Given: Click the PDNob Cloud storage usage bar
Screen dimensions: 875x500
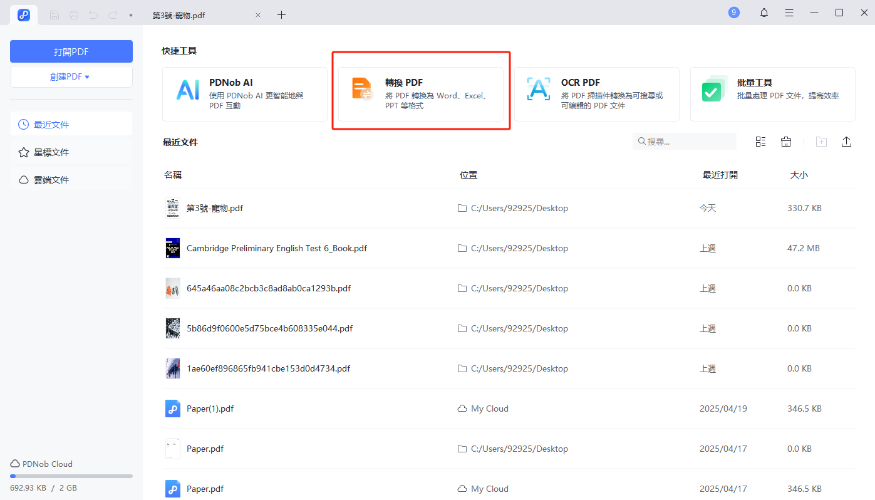Looking at the screenshot, I should coord(71,476).
